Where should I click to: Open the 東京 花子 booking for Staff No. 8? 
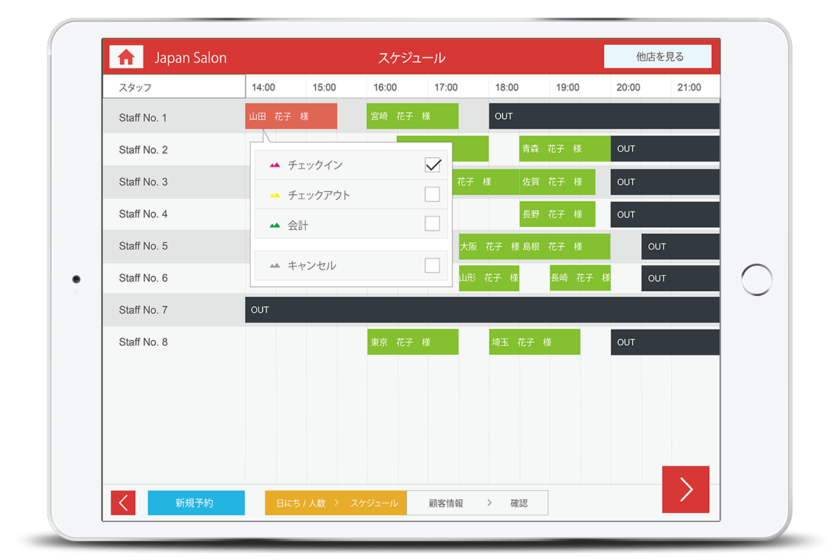pos(412,342)
